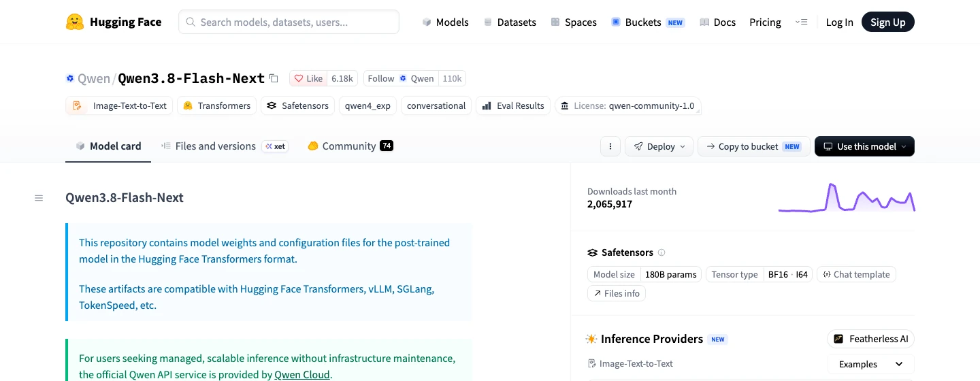
Task: Open the table of contents hamburger icon
Action: 39,198
